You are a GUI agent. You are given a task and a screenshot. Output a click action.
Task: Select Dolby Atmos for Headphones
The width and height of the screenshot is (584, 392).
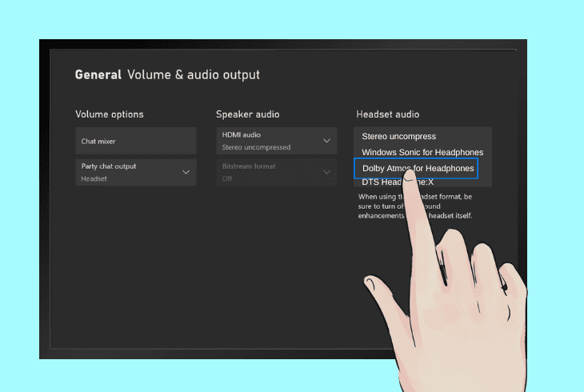416,169
